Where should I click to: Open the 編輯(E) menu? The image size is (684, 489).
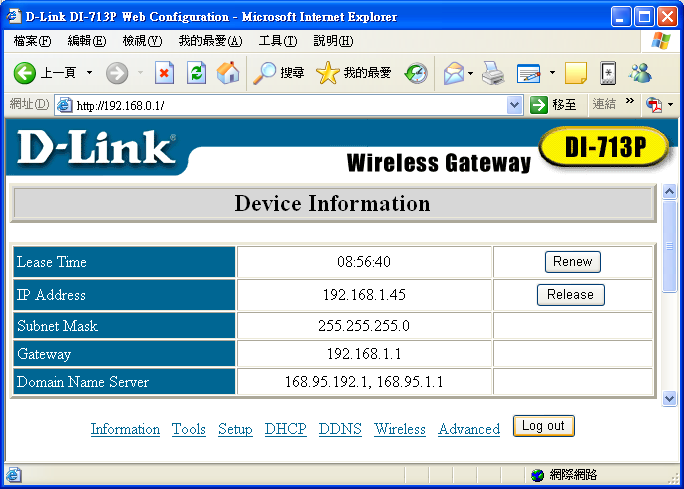tap(87, 41)
